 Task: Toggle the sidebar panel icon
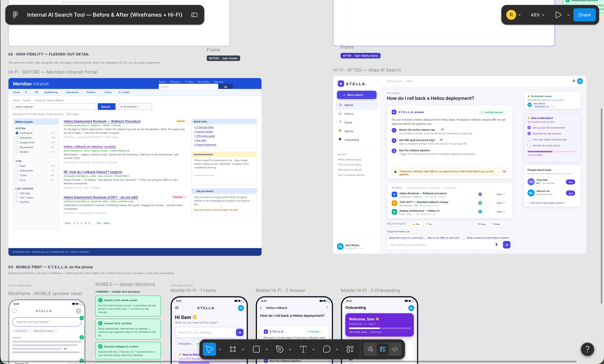click(194, 15)
